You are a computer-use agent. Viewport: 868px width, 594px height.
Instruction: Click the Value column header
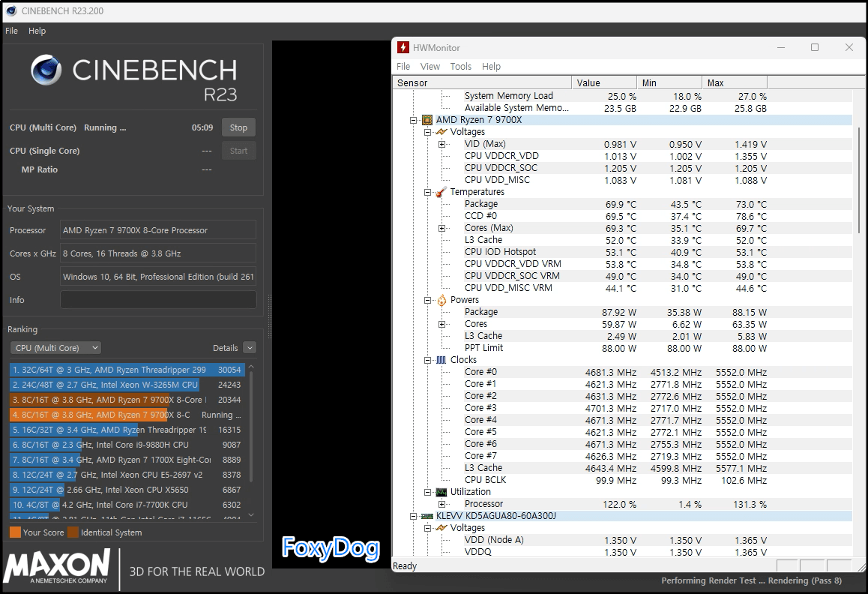(604, 82)
